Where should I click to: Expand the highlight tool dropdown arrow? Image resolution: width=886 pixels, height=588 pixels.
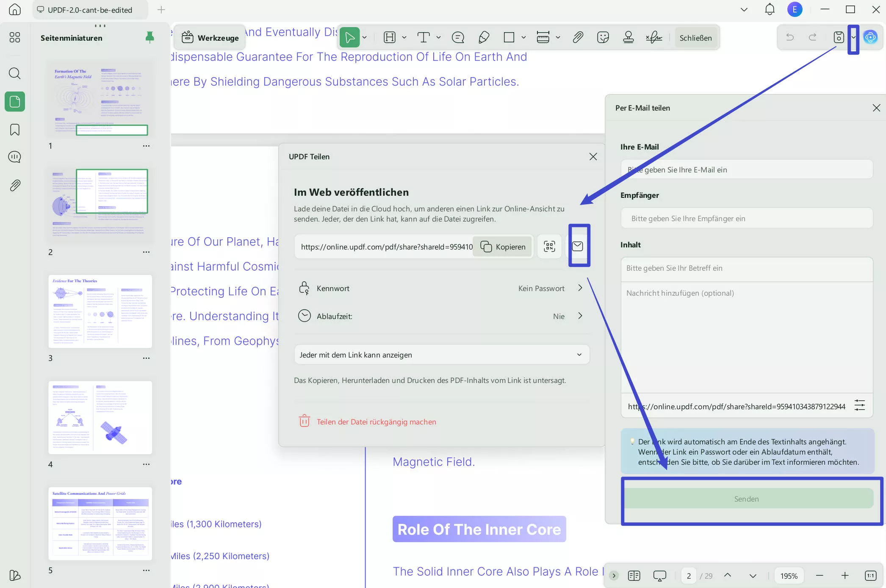click(x=404, y=38)
